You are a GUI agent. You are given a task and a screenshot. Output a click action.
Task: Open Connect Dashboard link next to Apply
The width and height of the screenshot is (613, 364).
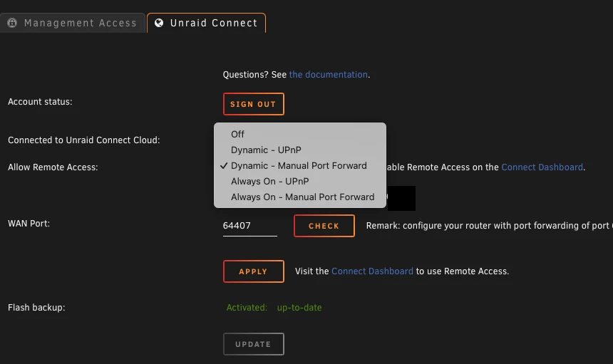point(372,271)
